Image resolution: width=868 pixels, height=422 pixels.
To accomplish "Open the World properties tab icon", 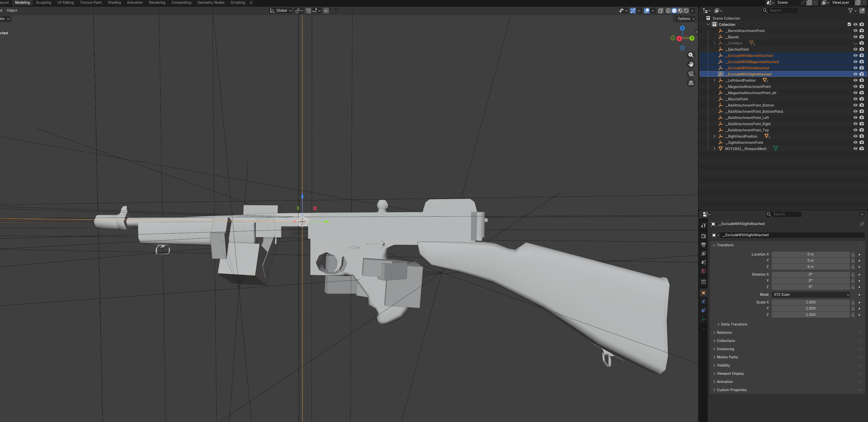I will coord(703,271).
